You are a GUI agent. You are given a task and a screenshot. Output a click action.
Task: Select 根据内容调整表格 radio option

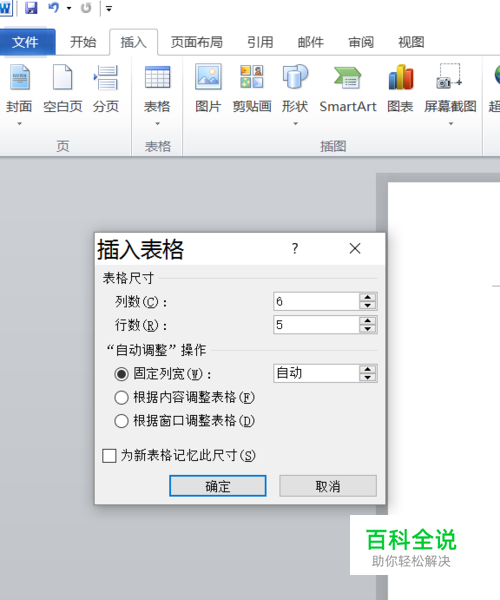click(x=121, y=398)
